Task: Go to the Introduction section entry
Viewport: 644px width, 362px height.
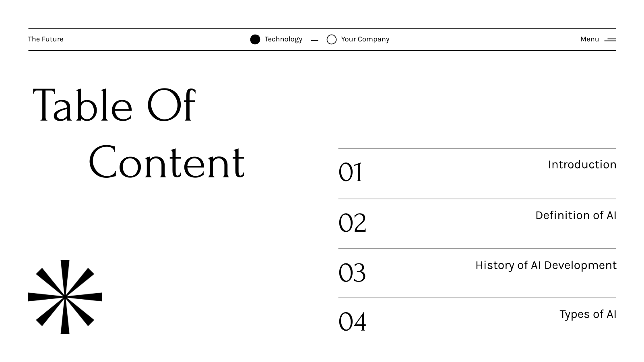Action: pyautogui.click(x=582, y=165)
